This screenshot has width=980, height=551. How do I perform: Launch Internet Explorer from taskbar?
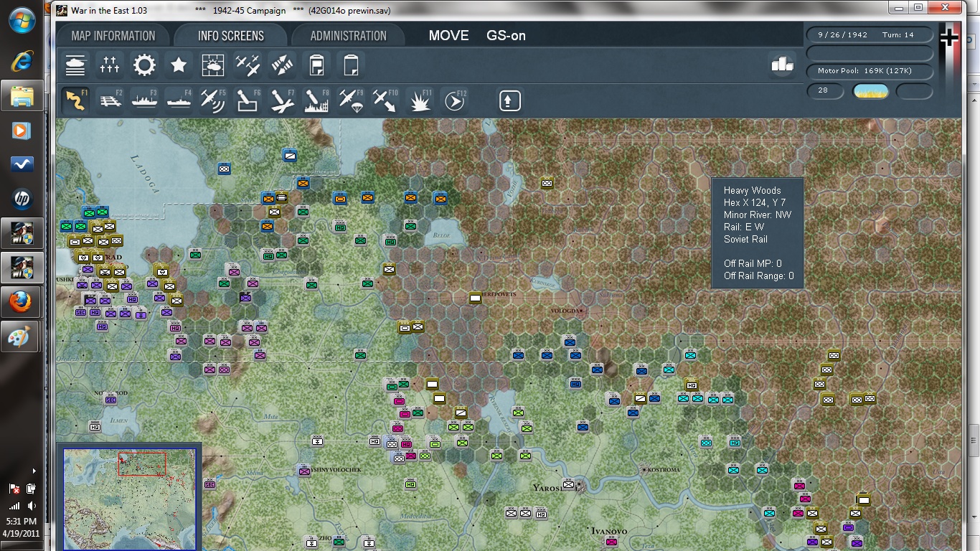click(22, 60)
